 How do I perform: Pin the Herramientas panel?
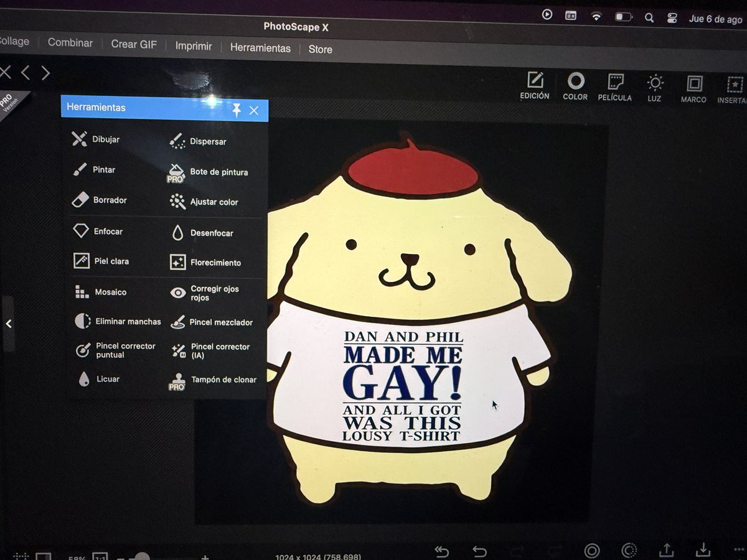[237, 110]
